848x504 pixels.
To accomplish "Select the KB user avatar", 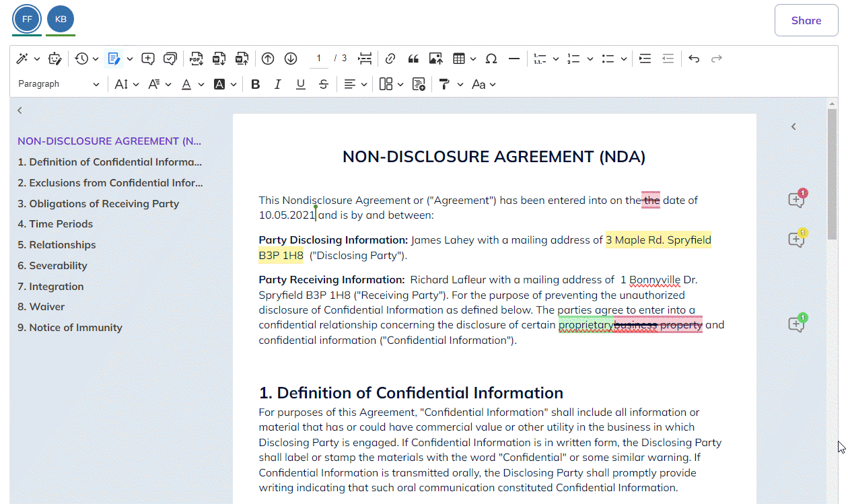I will point(61,19).
